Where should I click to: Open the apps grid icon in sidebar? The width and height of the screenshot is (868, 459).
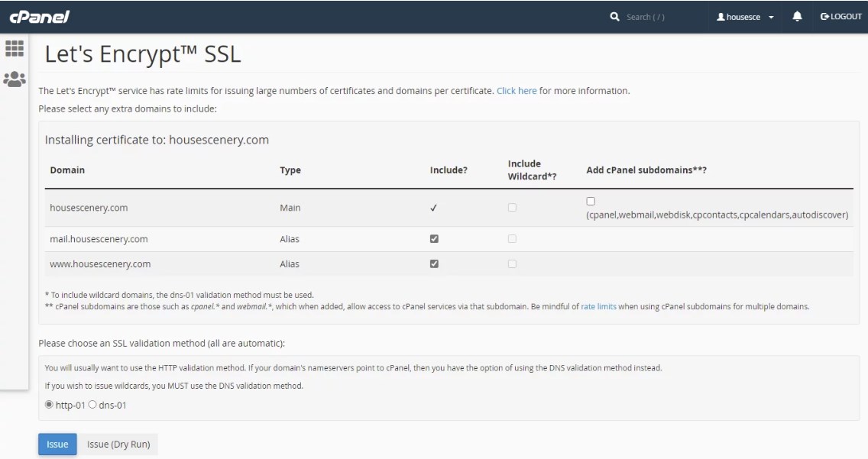pos(15,49)
